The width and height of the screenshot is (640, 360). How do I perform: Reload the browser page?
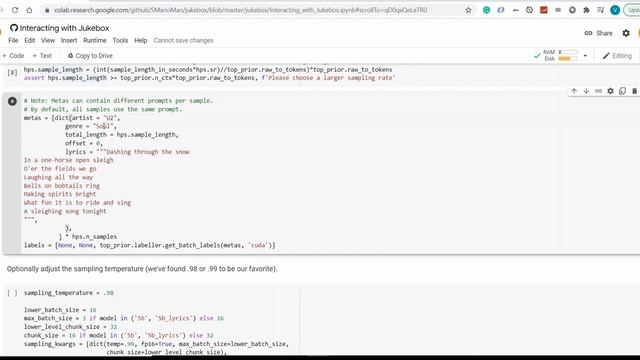pyautogui.click(x=15, y=10)
